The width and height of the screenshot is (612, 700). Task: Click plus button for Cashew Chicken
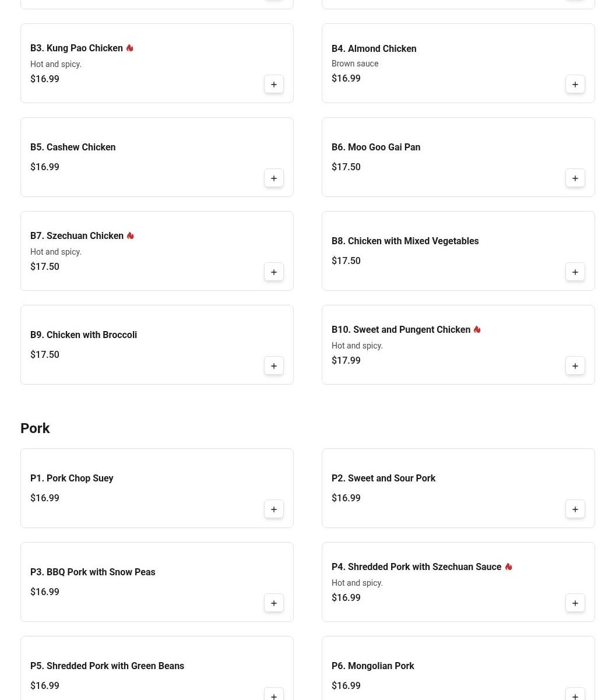coord(274,178)
